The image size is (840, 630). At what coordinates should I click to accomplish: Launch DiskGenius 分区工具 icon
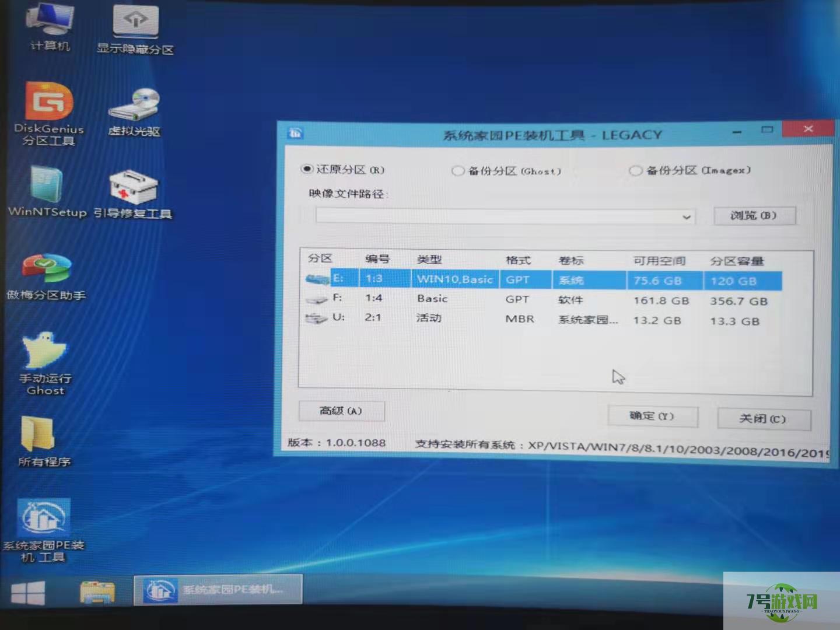tap(49, 114)
